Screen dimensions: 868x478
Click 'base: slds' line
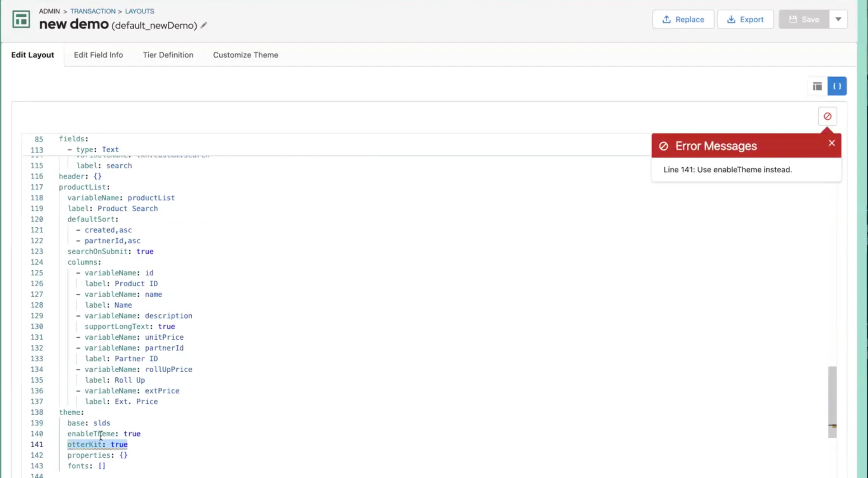coord(89,423)
